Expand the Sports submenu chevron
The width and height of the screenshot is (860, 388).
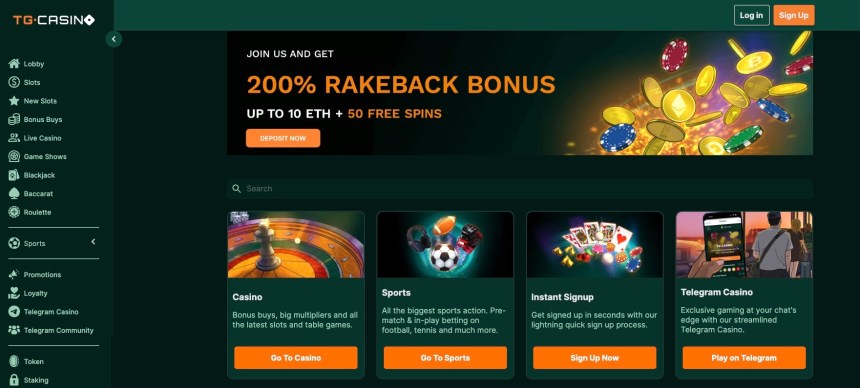(x=93, y=242)
